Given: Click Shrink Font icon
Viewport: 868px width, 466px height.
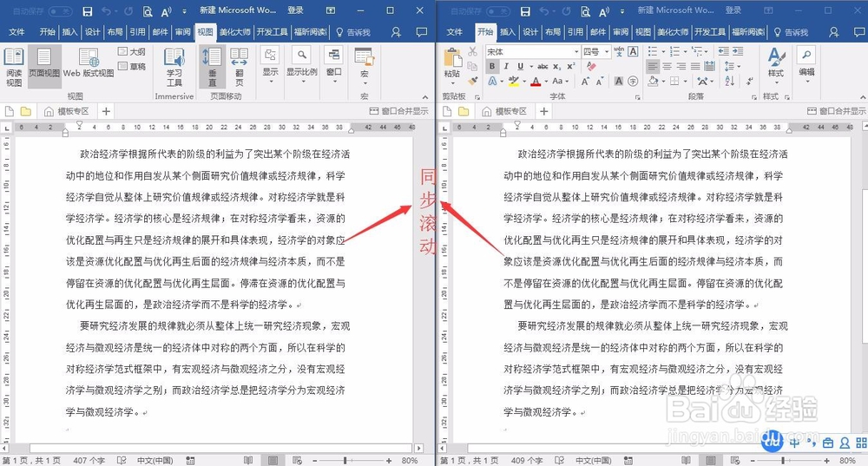Looking at the screenshot, I should 600,82.
